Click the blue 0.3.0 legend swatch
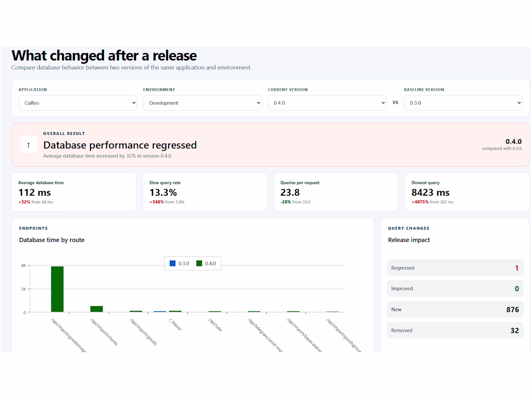 tap(172, 263)
